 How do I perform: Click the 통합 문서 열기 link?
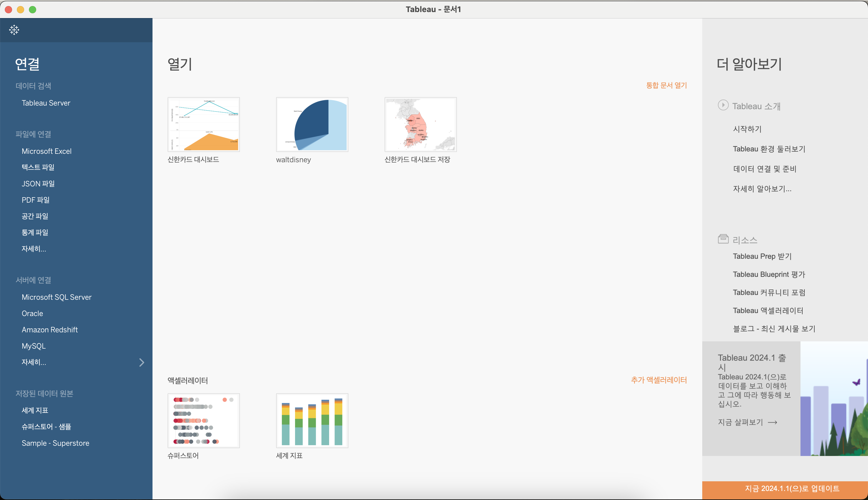666,85
